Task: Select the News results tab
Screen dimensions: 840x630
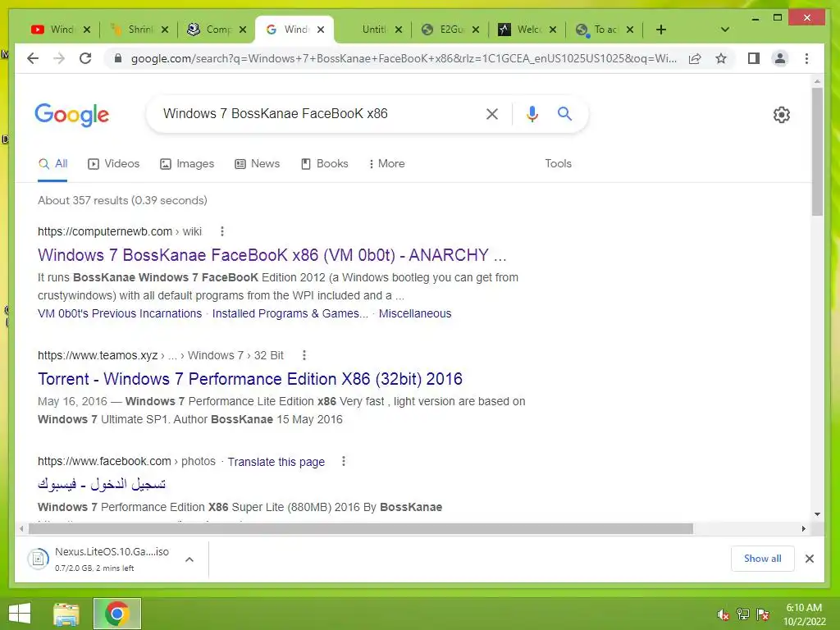Action: click(x=257, y=163)
